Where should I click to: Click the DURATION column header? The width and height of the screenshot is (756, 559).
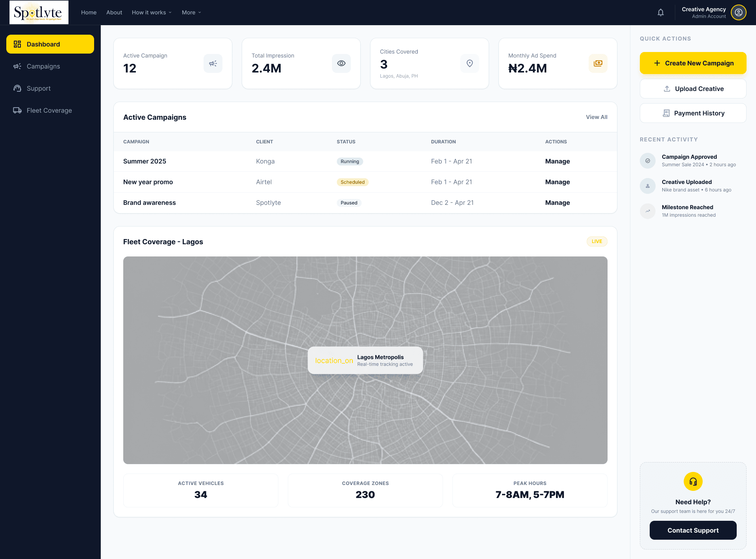tap(443, 142)
